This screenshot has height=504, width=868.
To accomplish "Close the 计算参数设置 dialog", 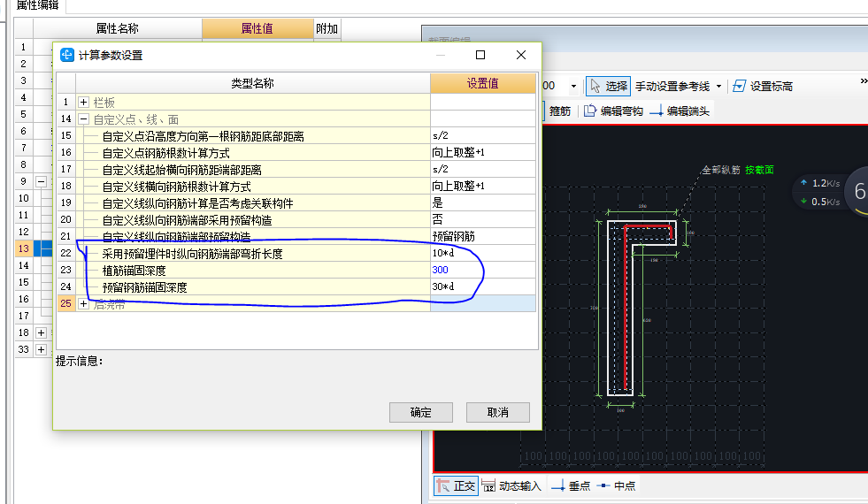I will click(521, 55).
